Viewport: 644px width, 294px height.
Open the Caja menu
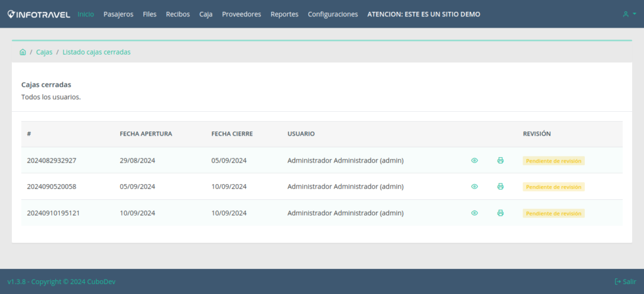coord(206,14)
